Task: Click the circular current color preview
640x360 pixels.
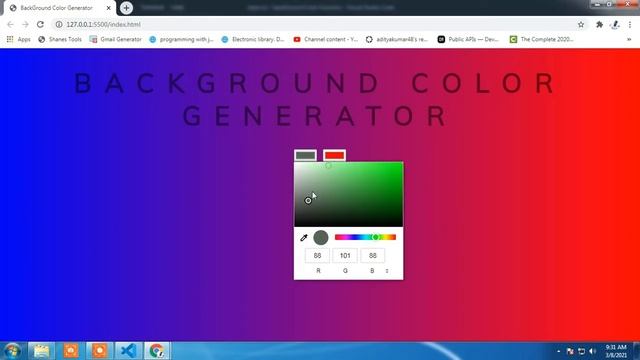Action: coord(321,238)
